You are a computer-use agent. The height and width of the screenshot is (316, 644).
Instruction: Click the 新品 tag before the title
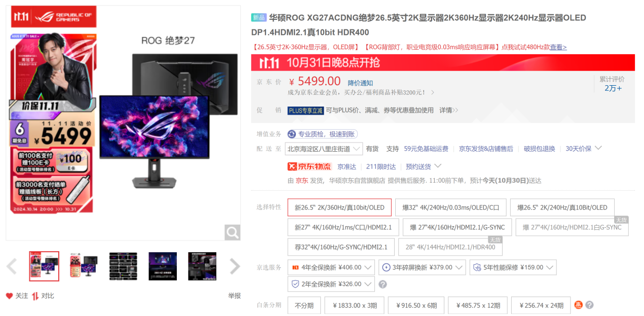[259, 18]
